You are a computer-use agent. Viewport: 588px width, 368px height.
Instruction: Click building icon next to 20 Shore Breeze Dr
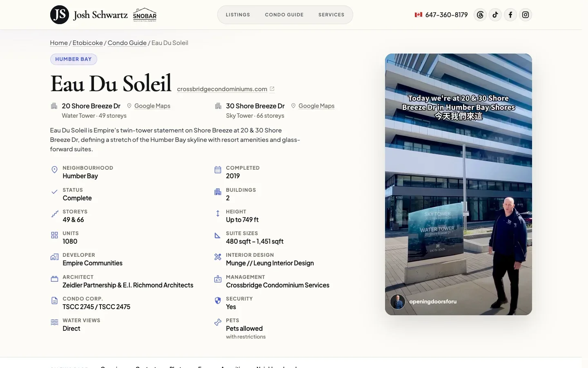(54, 106)
